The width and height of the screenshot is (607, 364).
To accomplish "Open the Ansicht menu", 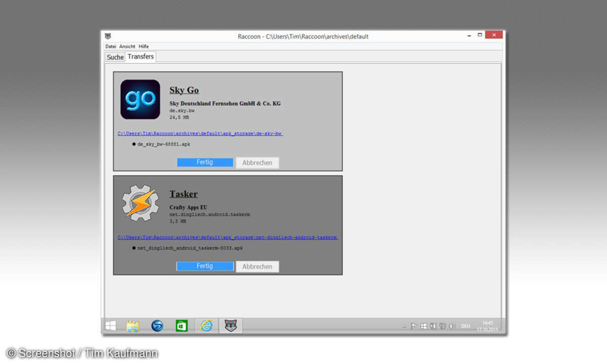I will click(x=127, y=47).
